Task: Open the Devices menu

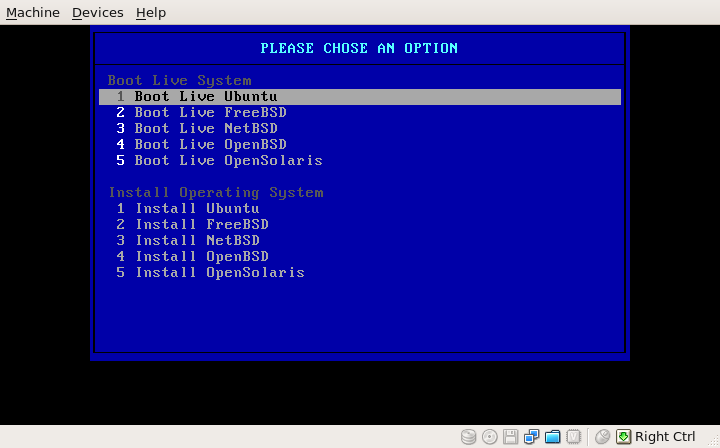Action: coord(97,12)
